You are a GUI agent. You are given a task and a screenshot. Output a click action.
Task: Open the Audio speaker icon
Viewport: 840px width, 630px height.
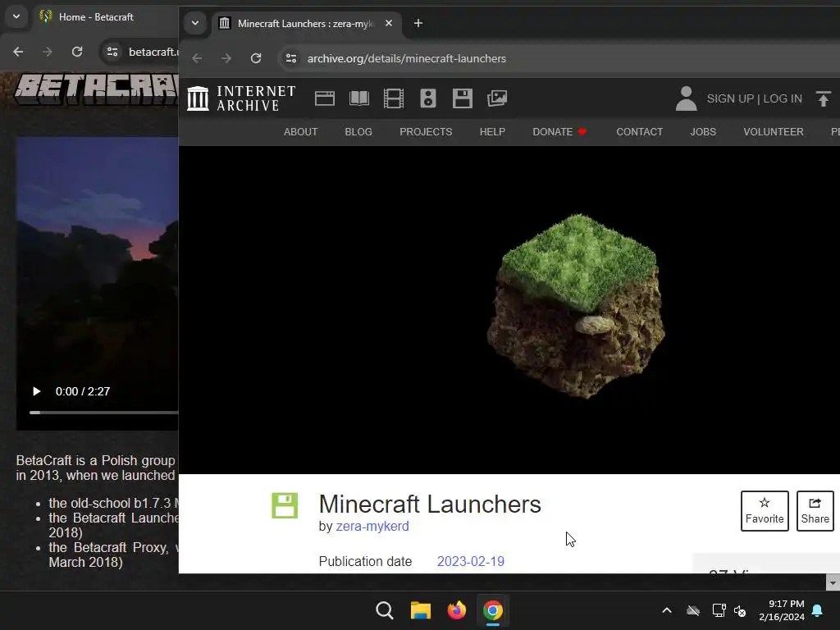[428, 98]
